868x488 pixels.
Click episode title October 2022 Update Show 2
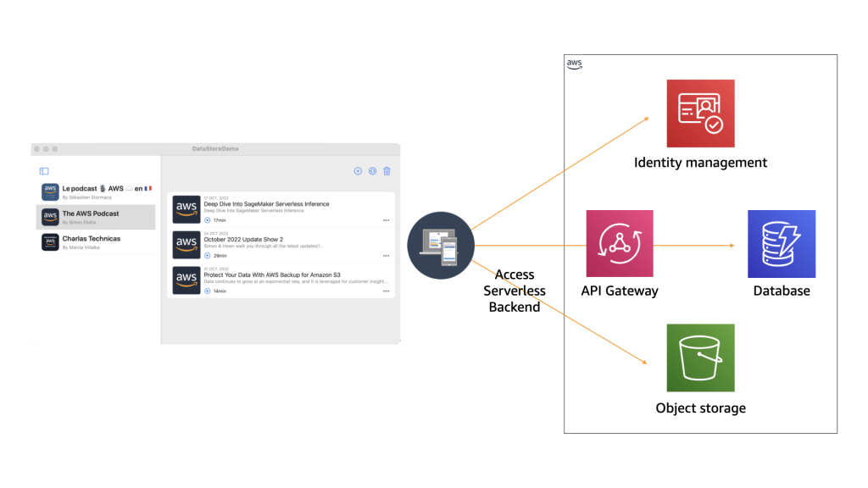click(243, 240)
